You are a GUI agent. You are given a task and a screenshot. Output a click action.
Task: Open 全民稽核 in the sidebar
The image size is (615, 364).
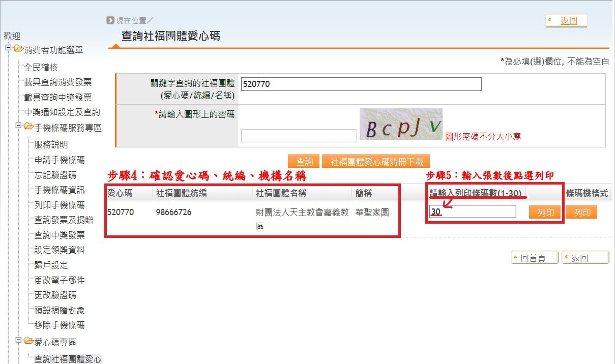pos(41,67)
